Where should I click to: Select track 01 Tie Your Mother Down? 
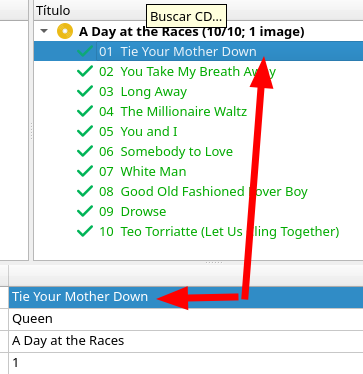tap(198, 51)
